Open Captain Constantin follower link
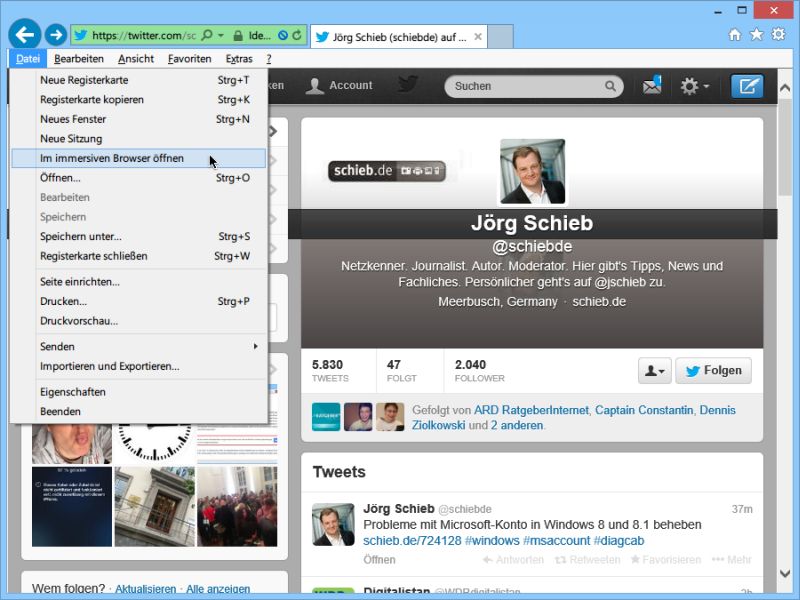The width and height of the screenshot is (800, 600). [644, 410]
